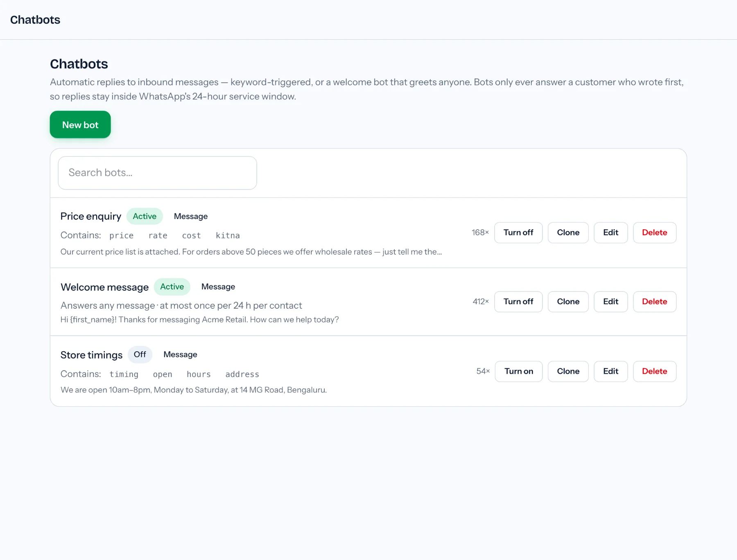
Task: Focus the Search bots input field
Action: (x=157, y=173)
